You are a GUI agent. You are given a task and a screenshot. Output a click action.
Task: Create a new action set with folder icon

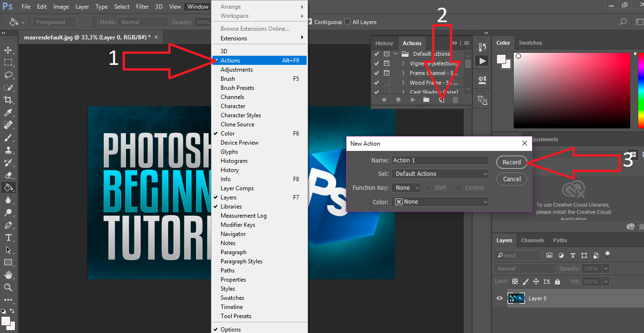click(x=426, y=99)
